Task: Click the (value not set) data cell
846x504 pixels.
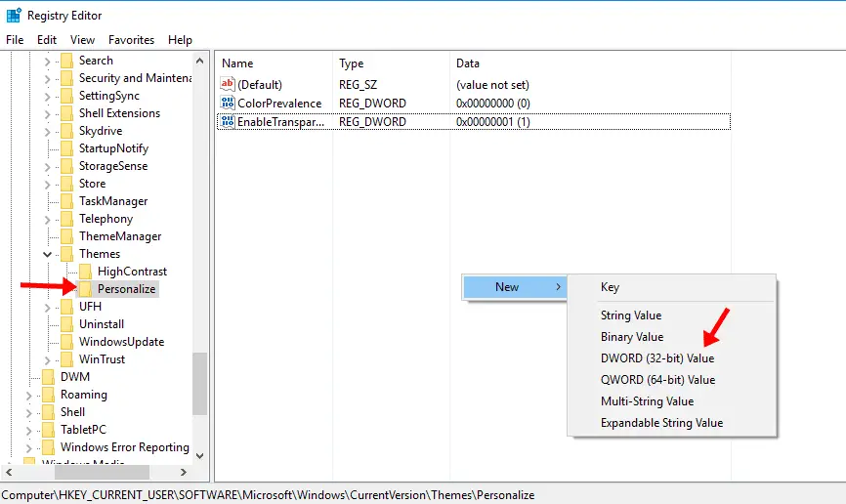Action: coord(492,85)
